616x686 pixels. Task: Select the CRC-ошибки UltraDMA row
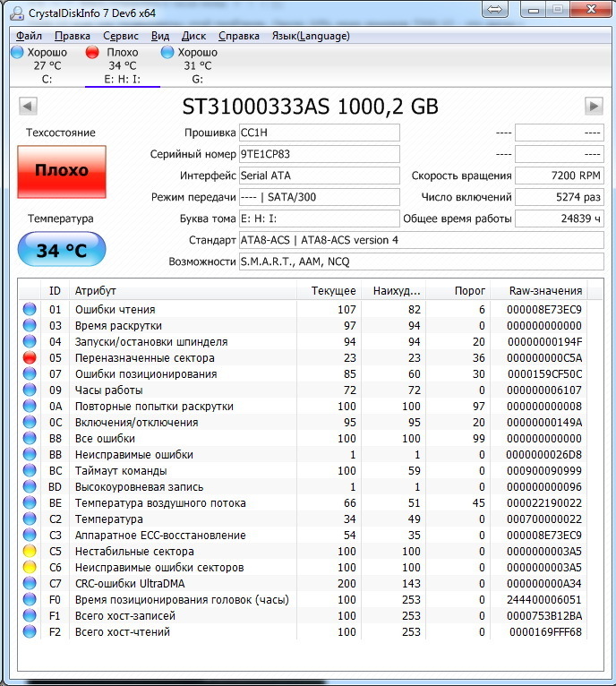pyautogui.click(x=303, y=584)
